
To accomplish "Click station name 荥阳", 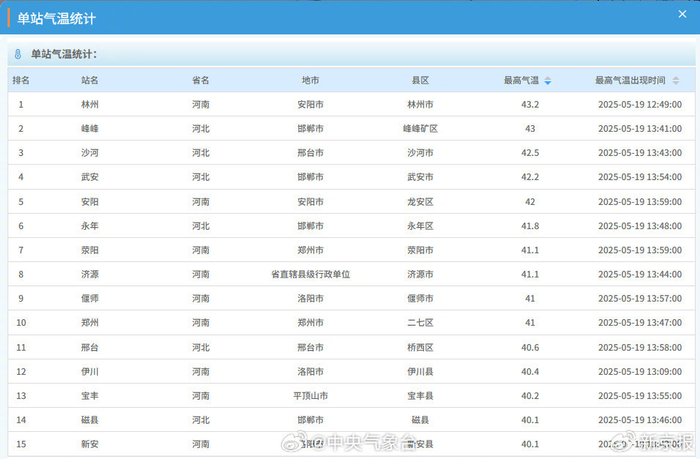I will point(90,250).
